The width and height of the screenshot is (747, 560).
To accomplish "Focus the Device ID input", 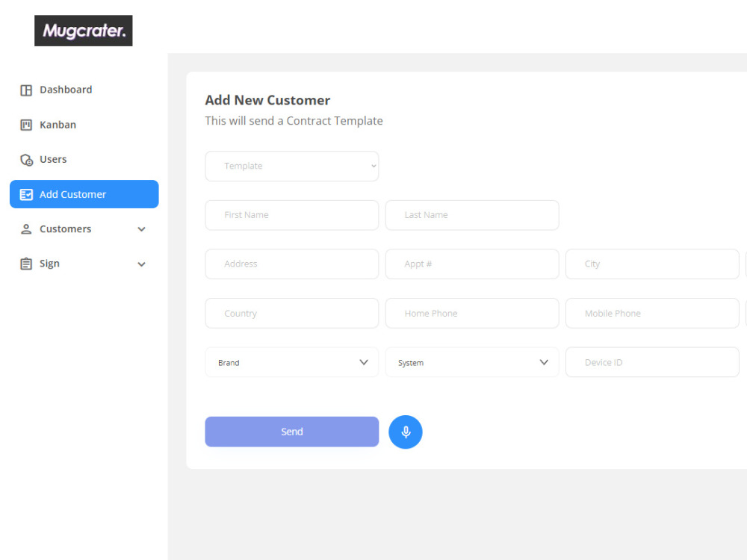I will [x=652, y=362].
